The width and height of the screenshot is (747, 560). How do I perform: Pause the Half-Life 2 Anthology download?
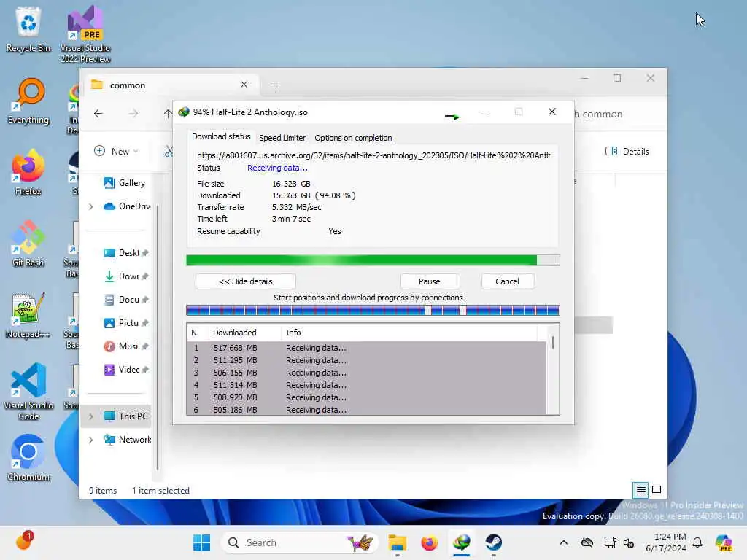coord(429,281)
